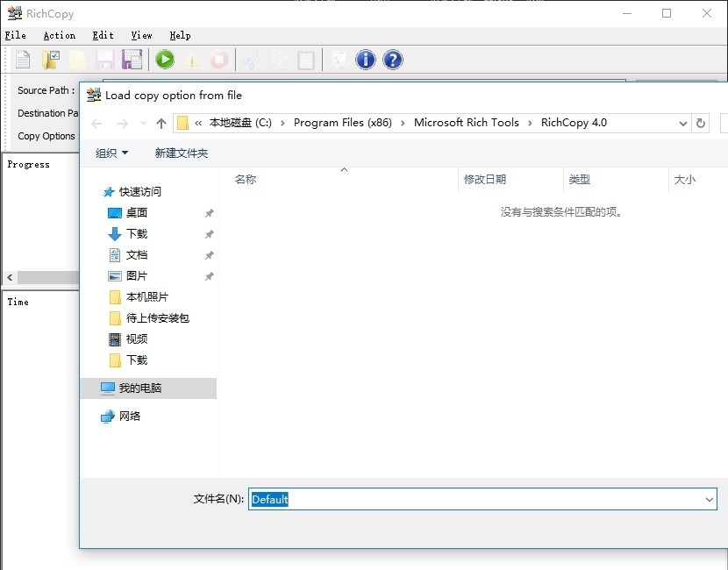Minimize the RichCopy window
728x570 pixels.
coord(627,13)
